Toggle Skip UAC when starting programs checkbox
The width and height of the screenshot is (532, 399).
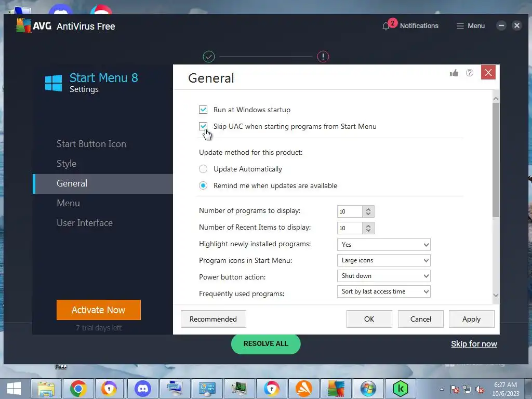[x=203, y=126]
